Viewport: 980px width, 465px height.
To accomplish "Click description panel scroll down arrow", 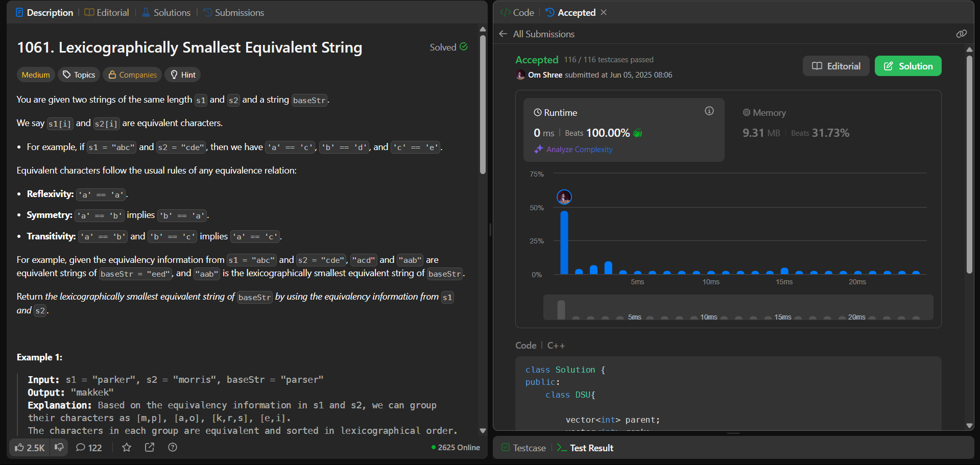I will 483,431.
